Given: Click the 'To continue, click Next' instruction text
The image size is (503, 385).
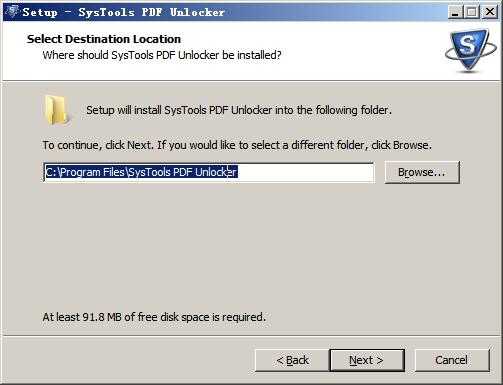Looking at the screenshot, I should [237, 145].
